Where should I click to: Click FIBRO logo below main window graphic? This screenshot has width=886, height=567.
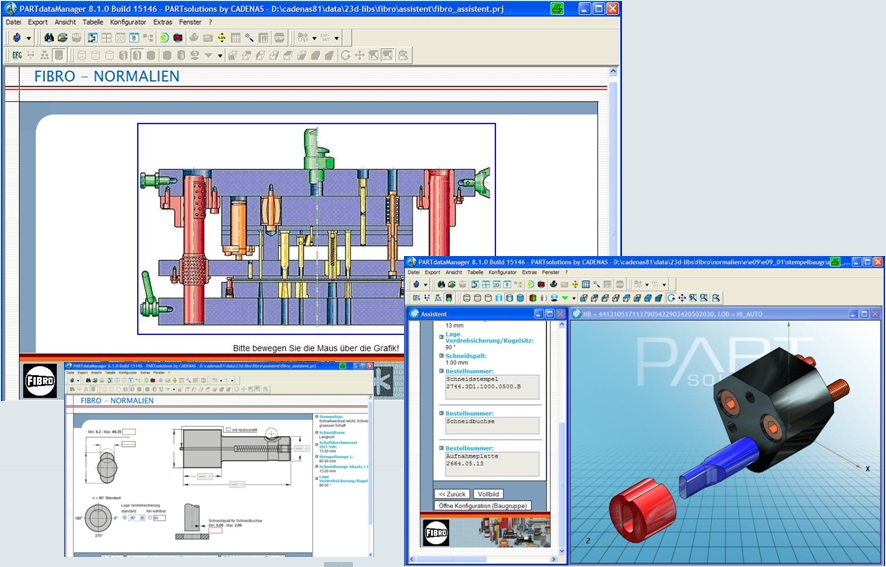coord(40,380)
